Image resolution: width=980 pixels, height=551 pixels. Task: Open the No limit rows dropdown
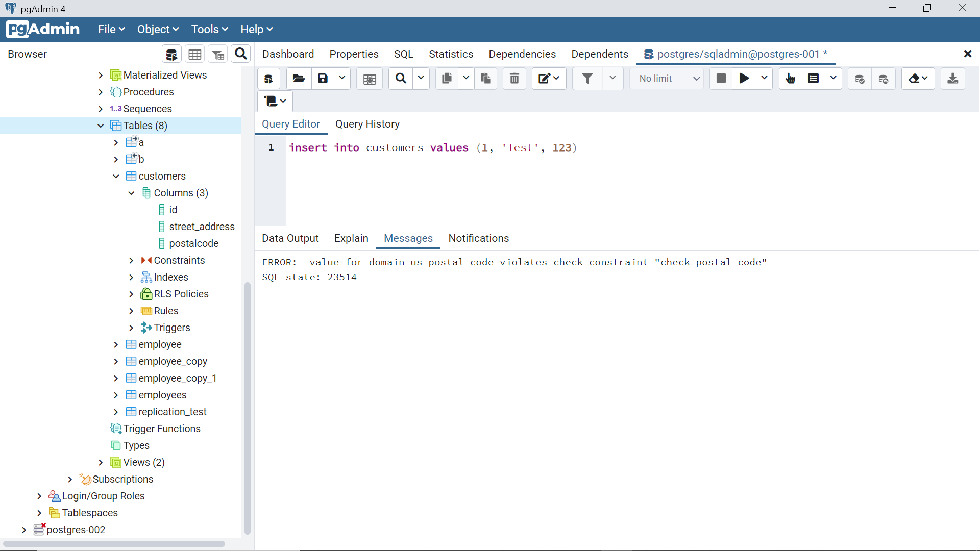point(668,79)
